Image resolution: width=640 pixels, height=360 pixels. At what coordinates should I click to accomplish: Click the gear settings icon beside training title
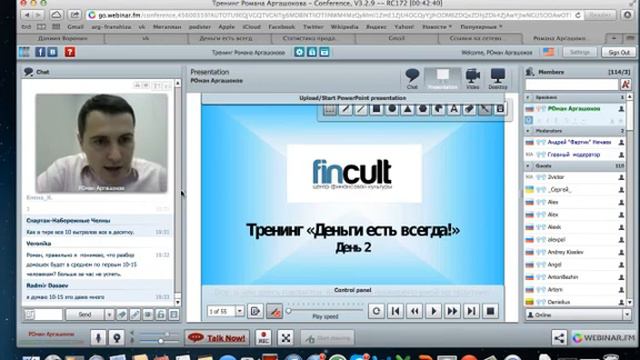point(299,52)
